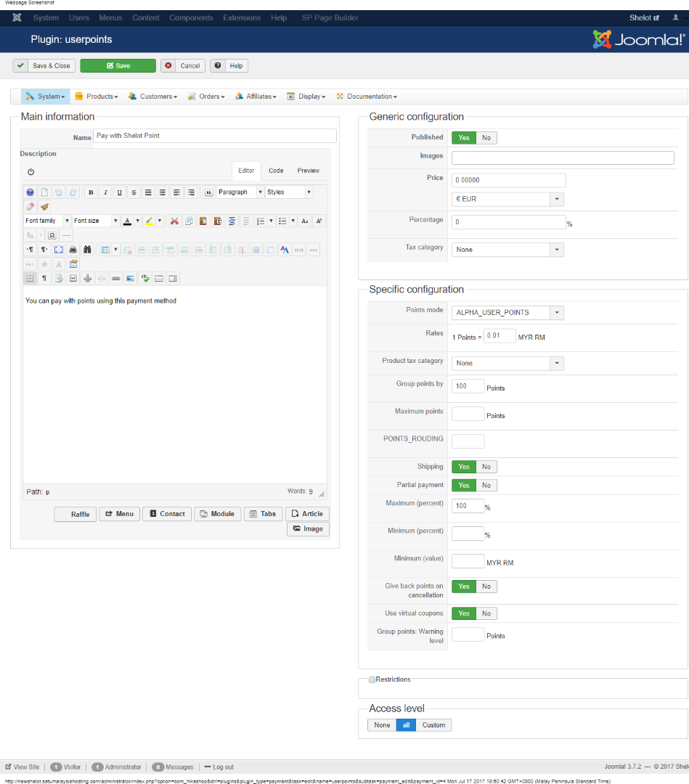Open the Tax category dropdown

coord(507,250)
